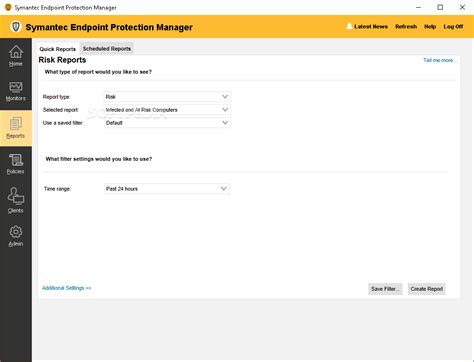Click the app icon in title bar
This screenshot has height=362, width=474.
[8, 7]
